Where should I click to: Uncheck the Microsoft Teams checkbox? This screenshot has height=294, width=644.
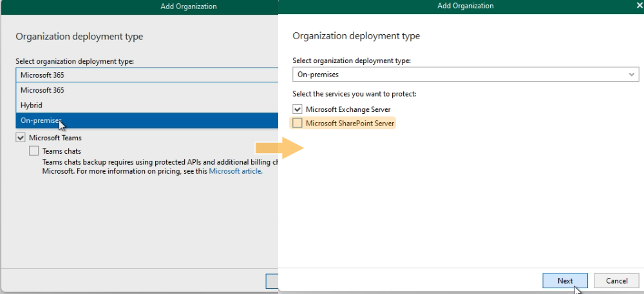(21, 138)
